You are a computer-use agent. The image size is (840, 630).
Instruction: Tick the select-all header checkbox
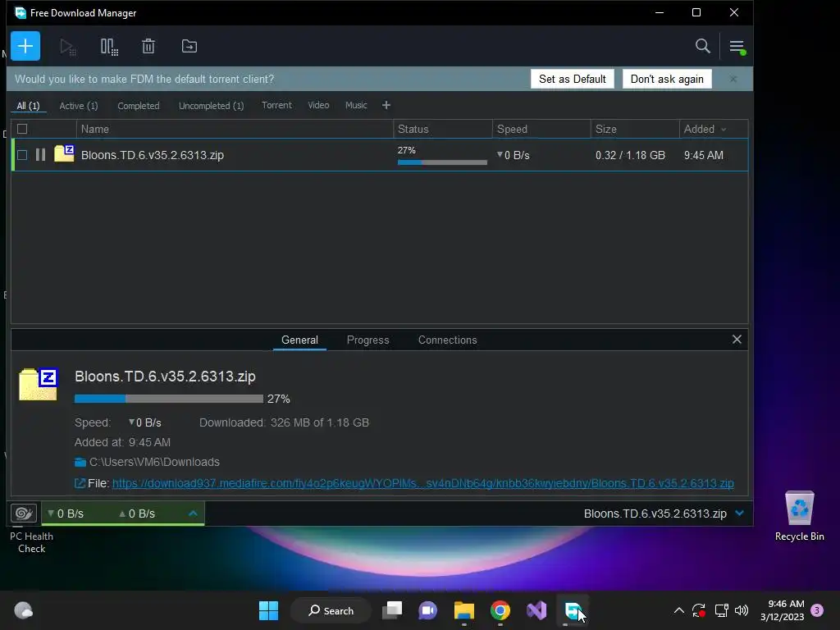[x=22, y=129]
